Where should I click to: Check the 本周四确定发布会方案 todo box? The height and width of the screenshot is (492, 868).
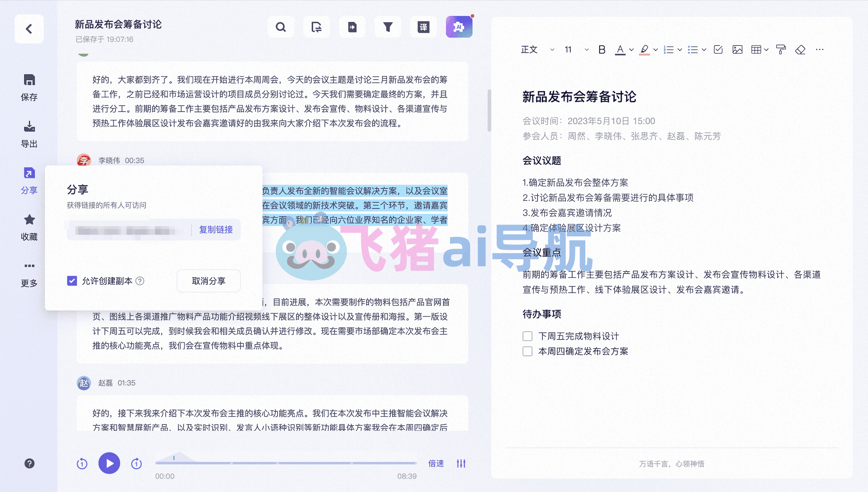pyautogui.click(x=527, y=351)
